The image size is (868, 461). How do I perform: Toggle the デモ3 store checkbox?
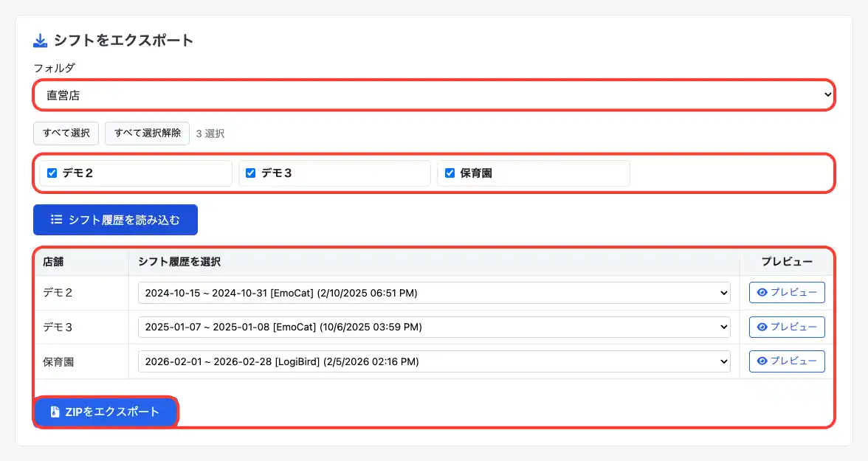(250, 173)
